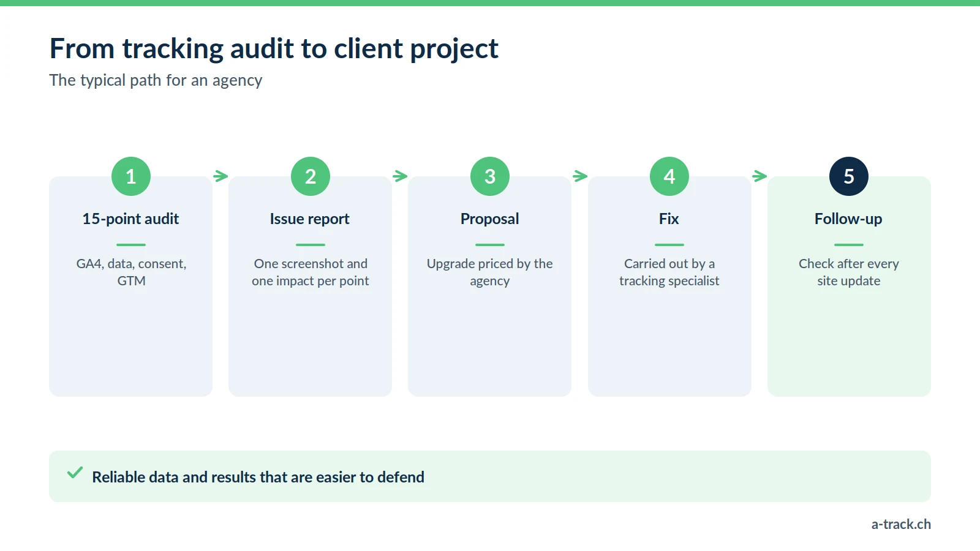
Task: Click 'Upgrade priced by the agency' description
Action: (490, 272)
